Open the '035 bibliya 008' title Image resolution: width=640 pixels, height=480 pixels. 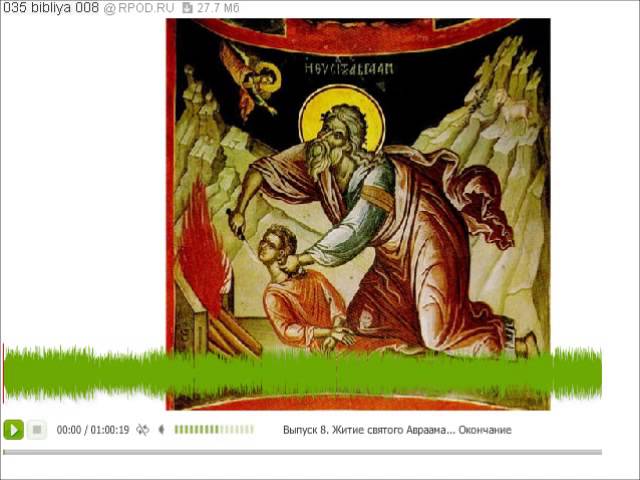tap(51, 8)
